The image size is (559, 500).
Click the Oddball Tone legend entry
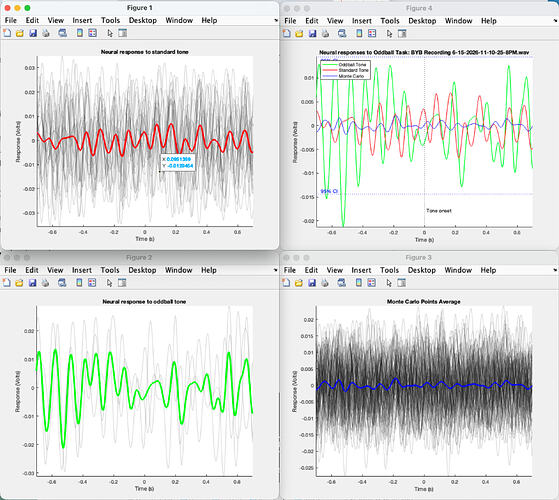[x=346, y=65]
